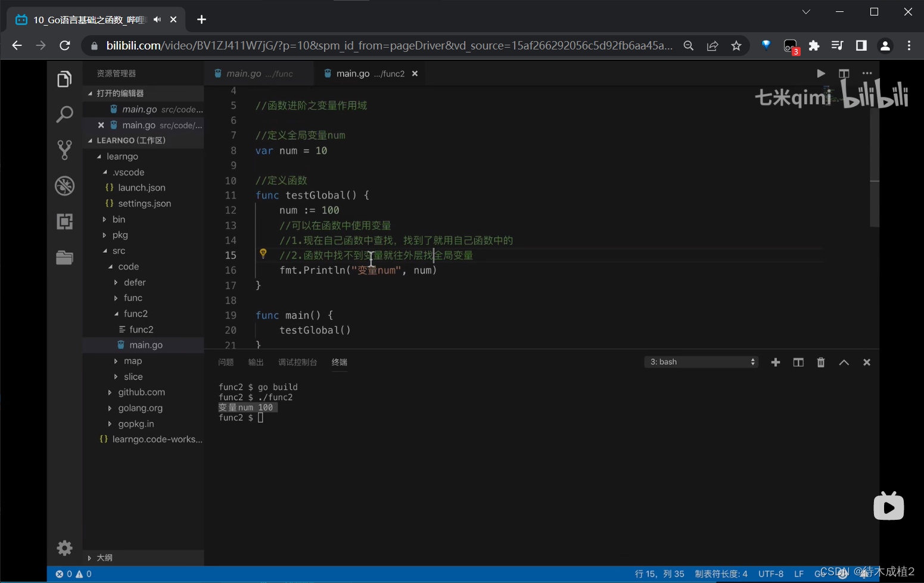Switch to the Problems panel tab

point(226,362)
